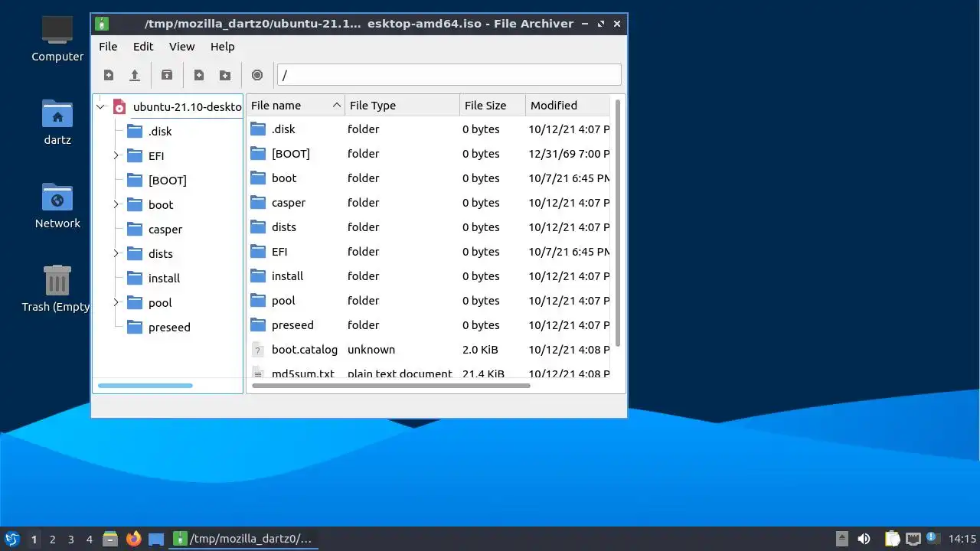This screenshot has width=980, height=551.
Task: Open the network connection tray icon
Action: click(x=913, y=539)
